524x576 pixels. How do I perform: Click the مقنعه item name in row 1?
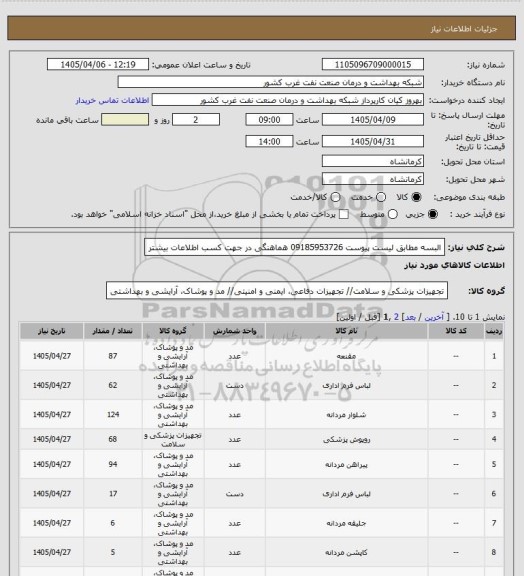[346, 356]
